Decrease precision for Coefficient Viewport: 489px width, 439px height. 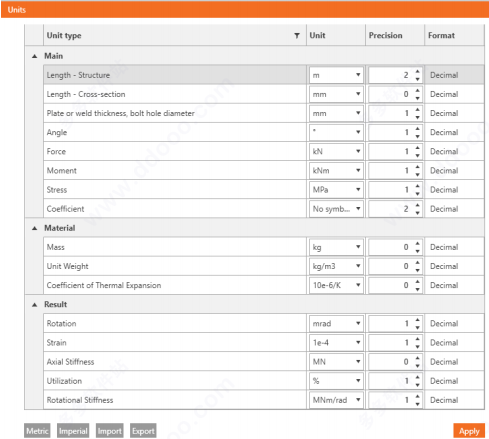coord(417,213)
